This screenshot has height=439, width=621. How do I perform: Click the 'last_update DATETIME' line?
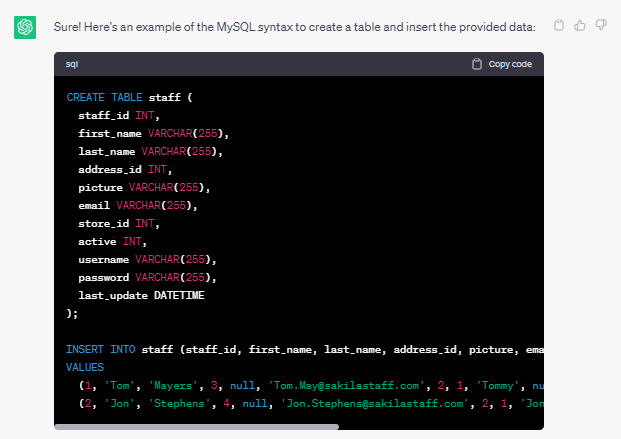(141, 296)
